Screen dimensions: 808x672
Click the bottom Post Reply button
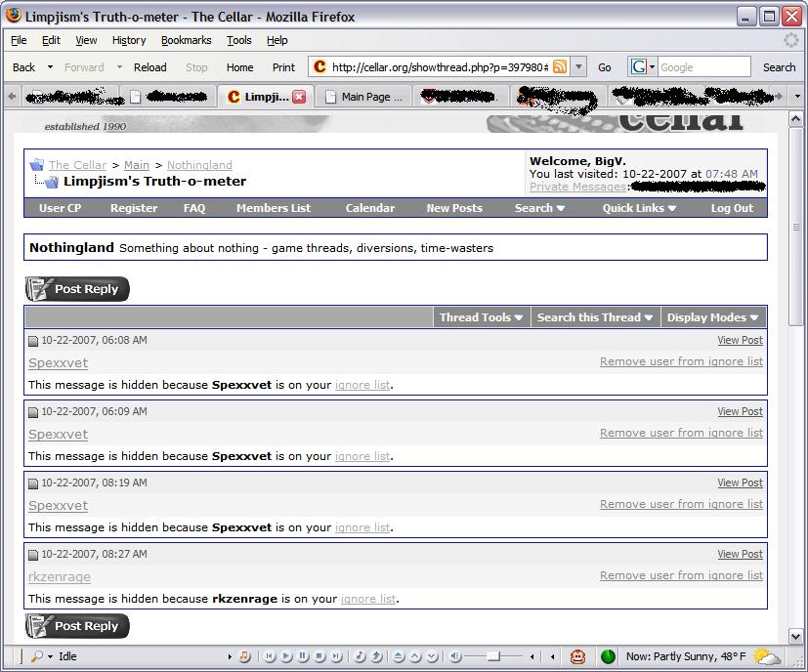point(77,626)
